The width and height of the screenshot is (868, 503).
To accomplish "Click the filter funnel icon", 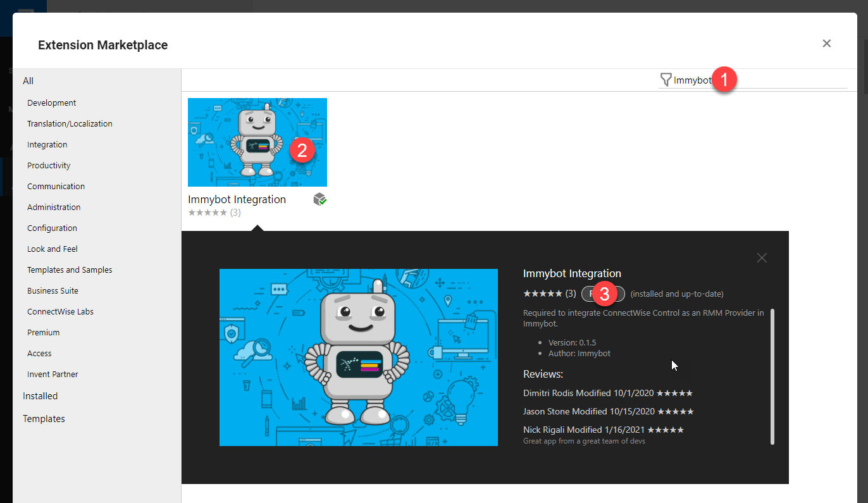I will point(665,80).
